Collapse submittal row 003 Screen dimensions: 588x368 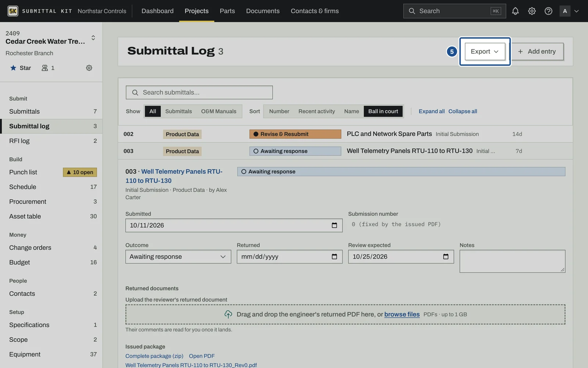(x=345, y=151)
